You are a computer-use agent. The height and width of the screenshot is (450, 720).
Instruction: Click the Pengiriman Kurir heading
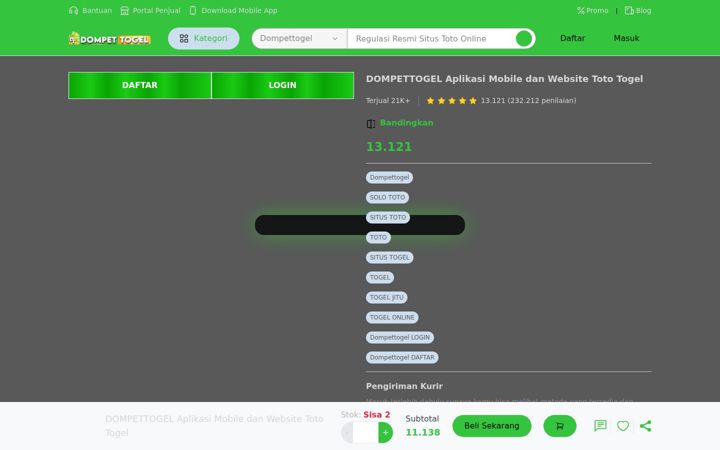tap(405, 386)
